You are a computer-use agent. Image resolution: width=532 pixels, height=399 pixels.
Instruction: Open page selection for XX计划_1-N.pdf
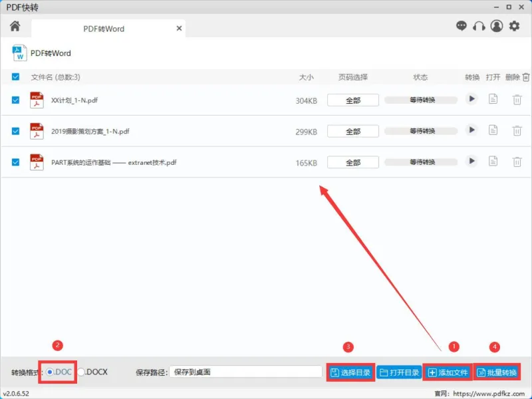[x=353, y=100]
